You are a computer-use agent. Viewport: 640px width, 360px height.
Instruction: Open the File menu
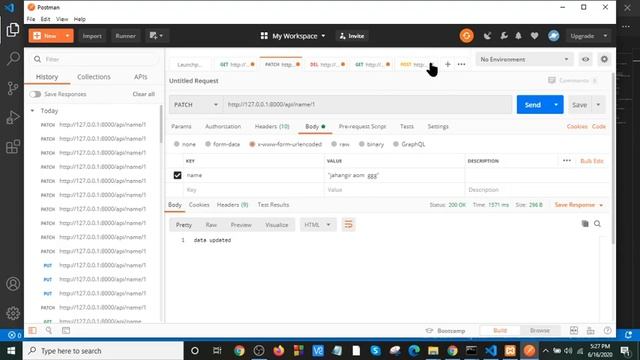(x=31, y=19)
